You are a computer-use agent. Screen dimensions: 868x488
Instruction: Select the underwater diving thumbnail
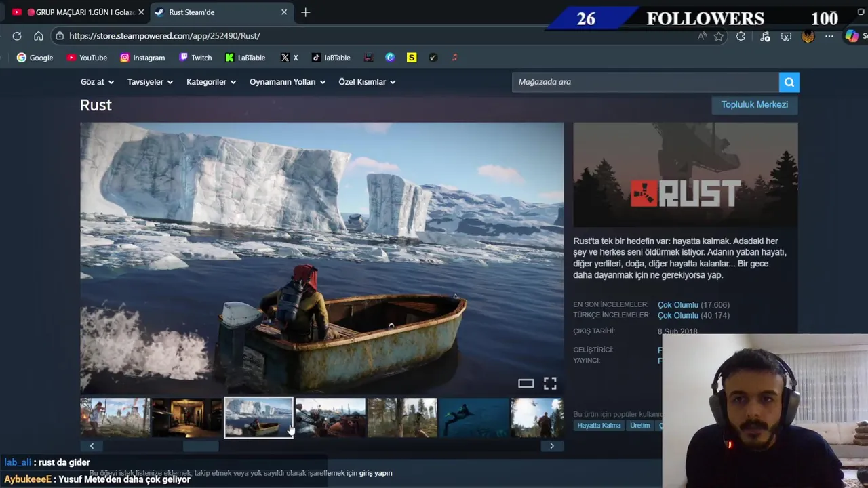pyautogui.click(x=474, y=418)
